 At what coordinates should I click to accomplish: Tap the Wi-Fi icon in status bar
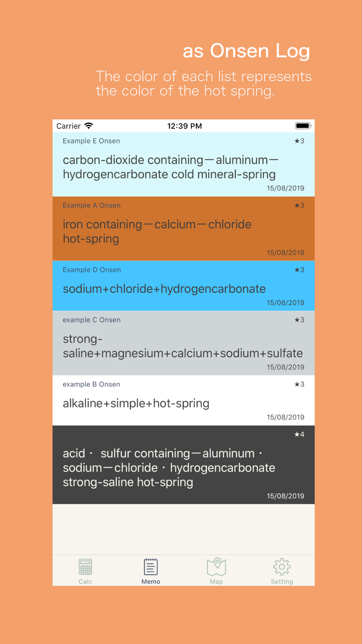pos(89,126)
